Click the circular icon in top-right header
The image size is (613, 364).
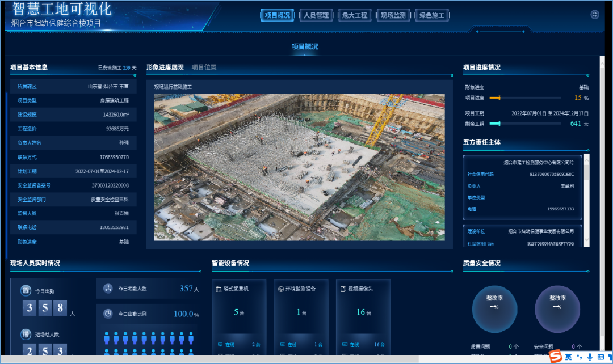point(595,15)
